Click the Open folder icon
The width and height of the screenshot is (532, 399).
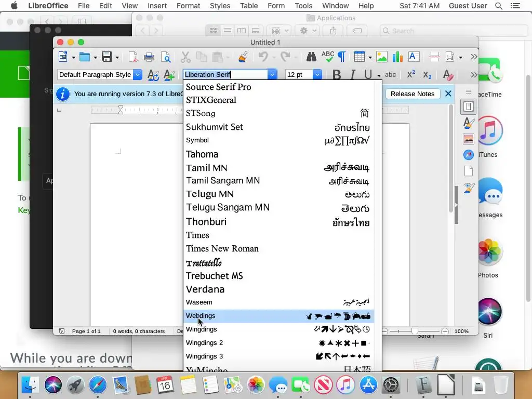85,57
